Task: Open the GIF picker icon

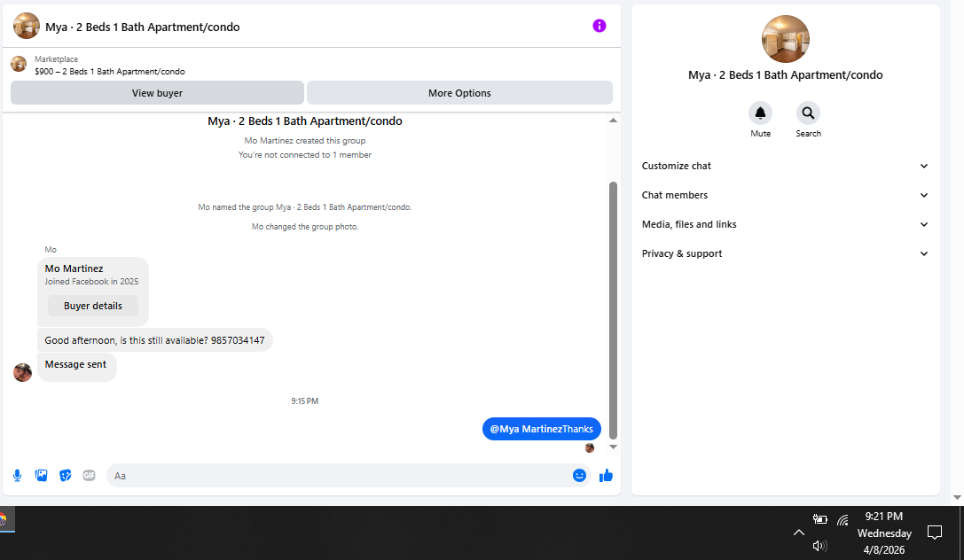Action: point(90,475)
